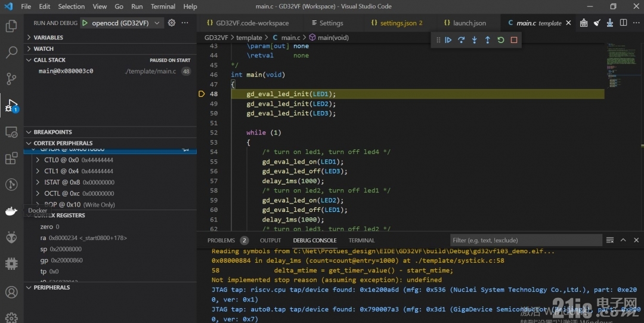Screen dimensions: 644x323
Task: Click the main(void) breadcrumb symbol
Action: click(333, 38)
